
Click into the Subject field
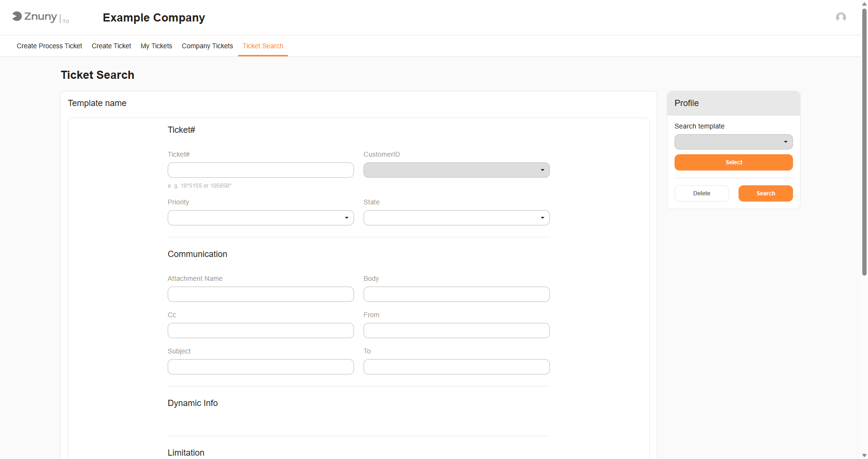coord(260,367)
